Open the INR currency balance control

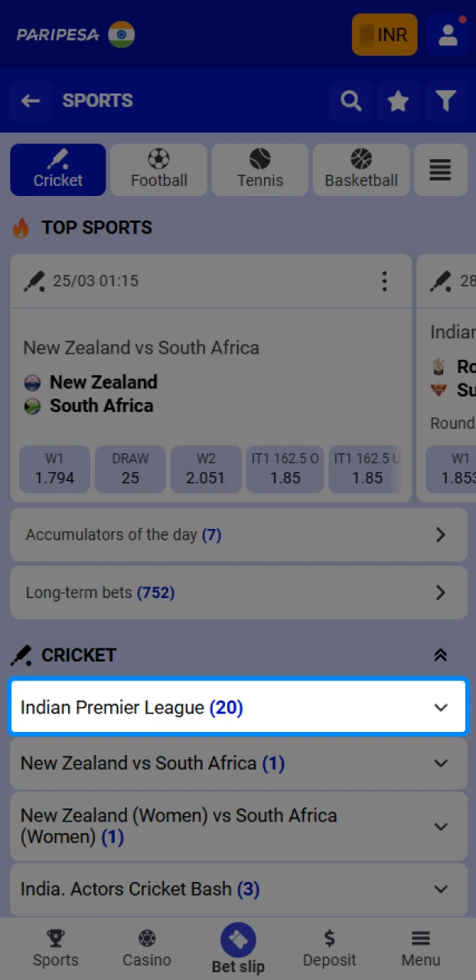(x=385, y=34)
